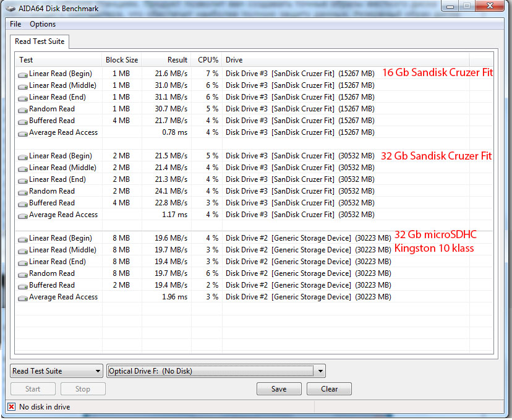512x420 pixels.
Task: Click disk icon of Linear Read (End) 19.4 MB/s
Action: point(23,262)
